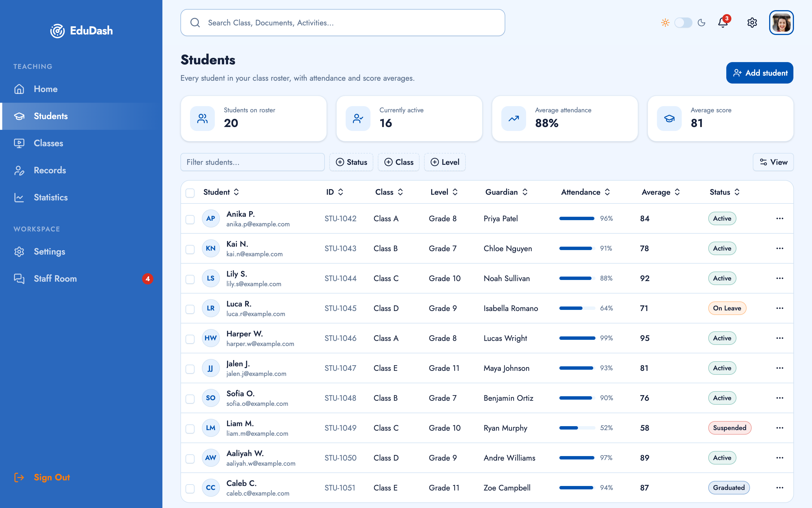Click the moon dark-mode icon
The height and width of the screenshot is (508, 812).
(701, 23)
